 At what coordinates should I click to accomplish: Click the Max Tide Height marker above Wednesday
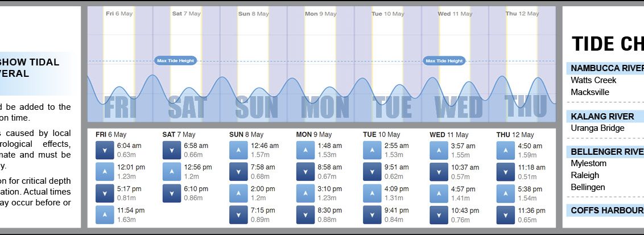[x=445, y=60]
